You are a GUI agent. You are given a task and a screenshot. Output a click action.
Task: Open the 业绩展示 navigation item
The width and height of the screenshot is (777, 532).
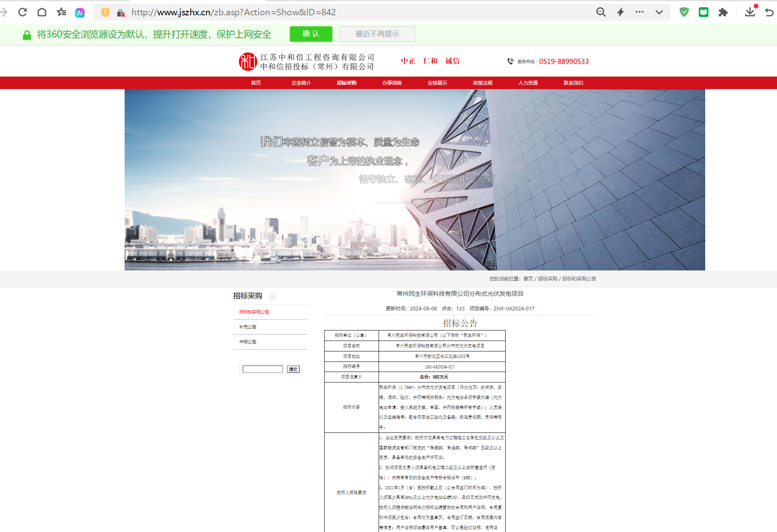coord(437,83)
